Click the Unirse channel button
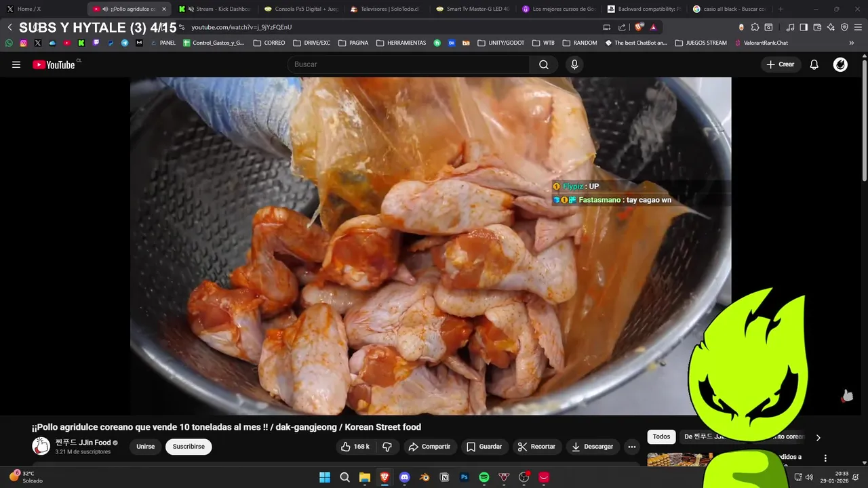 (146, 447)
